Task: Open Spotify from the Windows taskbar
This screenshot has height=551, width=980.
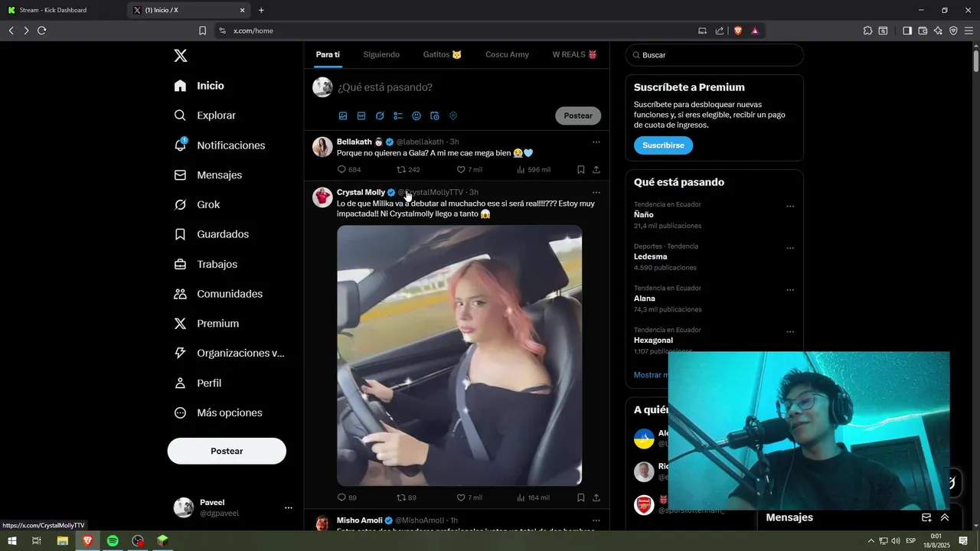Action: pos(113,541)
